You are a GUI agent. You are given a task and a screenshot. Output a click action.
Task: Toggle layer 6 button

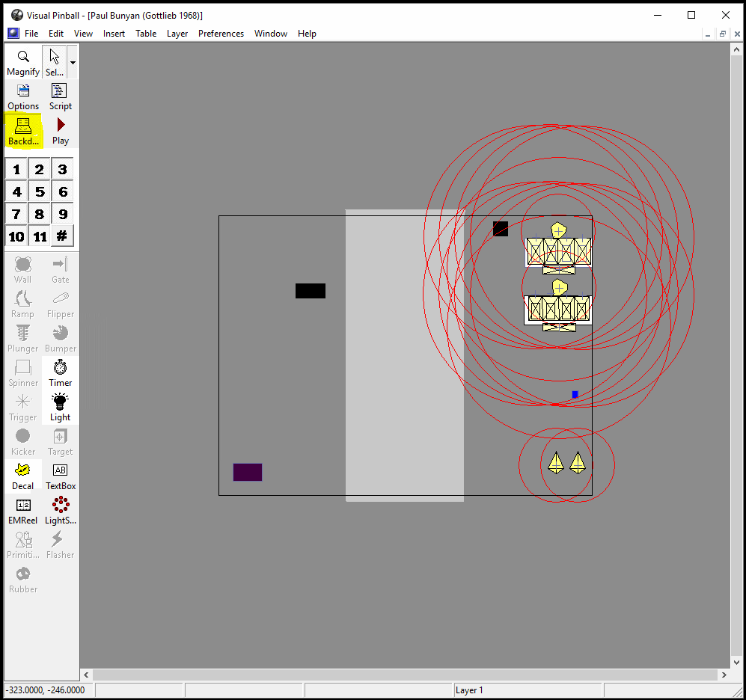pos(62,191)
